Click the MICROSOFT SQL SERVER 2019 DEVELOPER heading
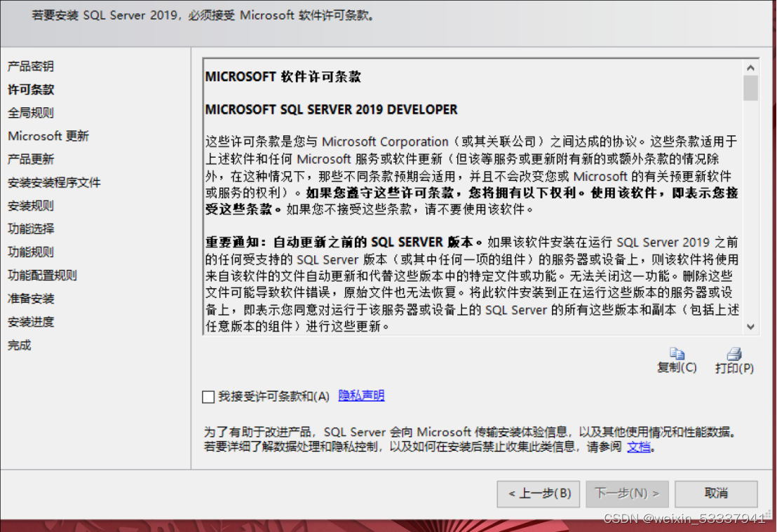 [331, 109]
